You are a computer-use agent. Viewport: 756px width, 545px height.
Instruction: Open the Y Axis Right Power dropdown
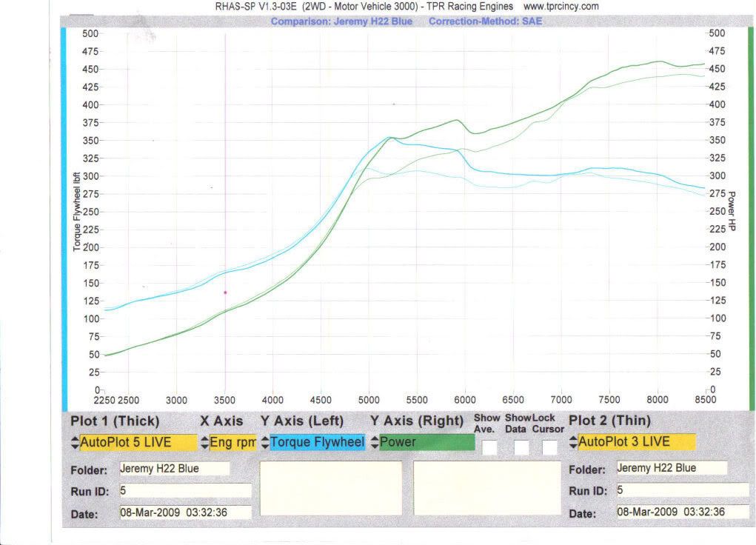coord(426,443)
